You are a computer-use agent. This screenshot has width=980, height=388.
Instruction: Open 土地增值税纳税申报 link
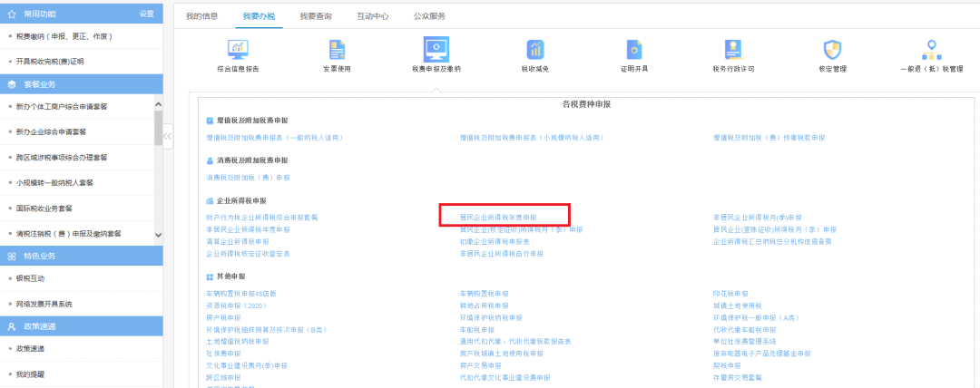tap(238, 341)
